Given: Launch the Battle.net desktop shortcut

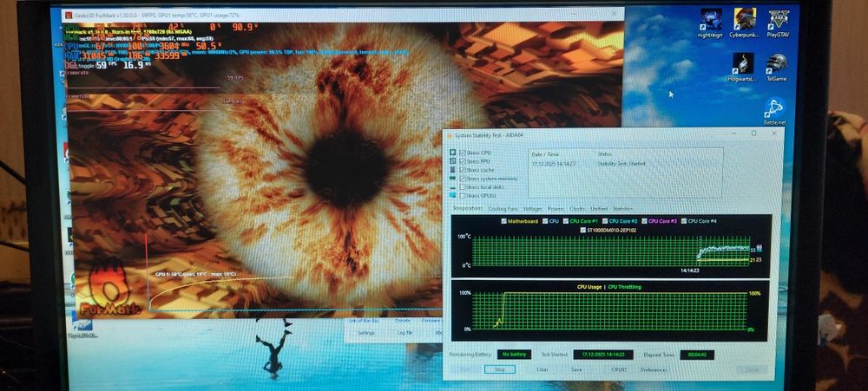Looking at the screenshot, I should click(x=774, y=111).
